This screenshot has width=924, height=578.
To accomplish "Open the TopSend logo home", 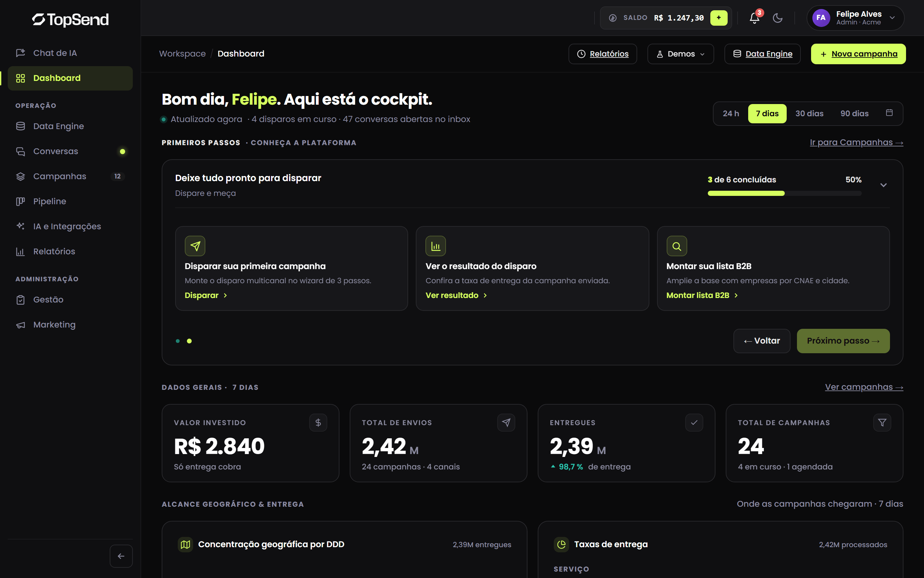I will [x=70, y=20].
